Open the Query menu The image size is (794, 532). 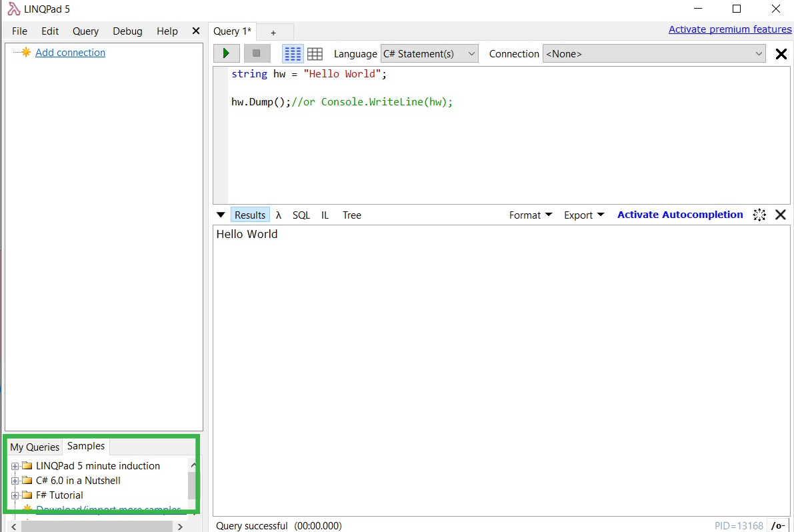(x=85, y=31)
